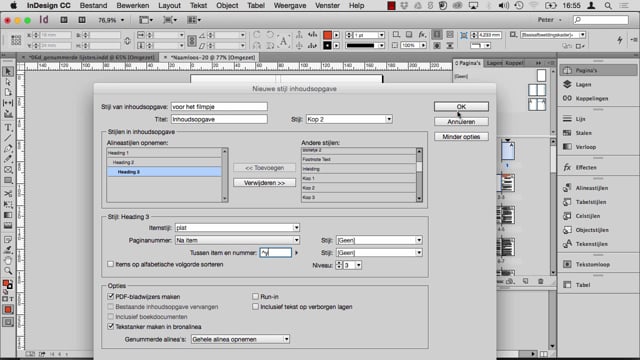Select the Gap tool
Viewport: 640px width, 360px height.
tap(8, 103)
